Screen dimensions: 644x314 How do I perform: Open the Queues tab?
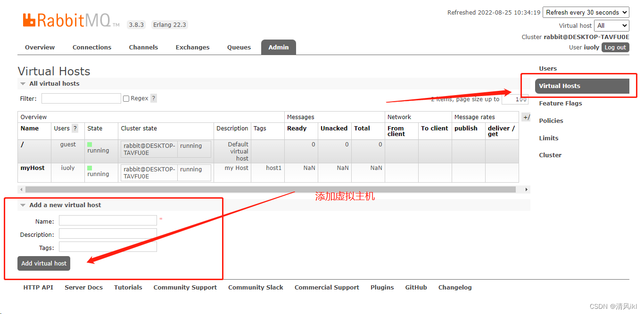pos(239,47)
